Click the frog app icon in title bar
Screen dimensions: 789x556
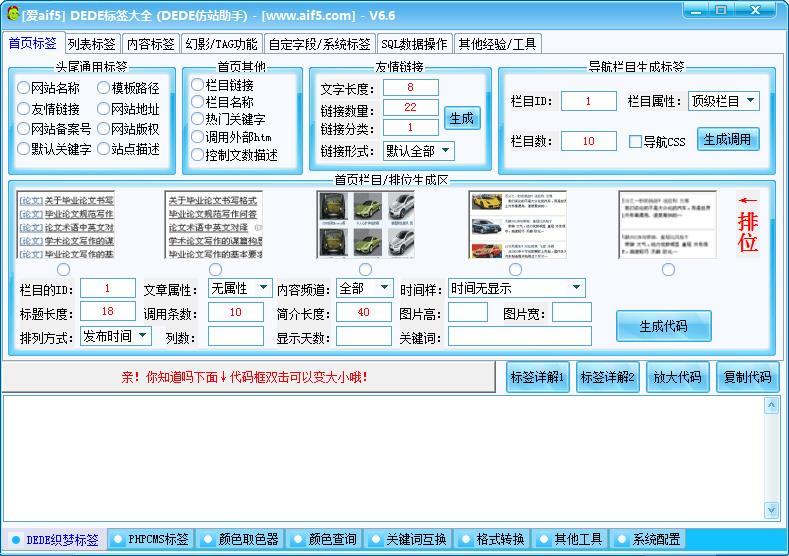(12, 15)
